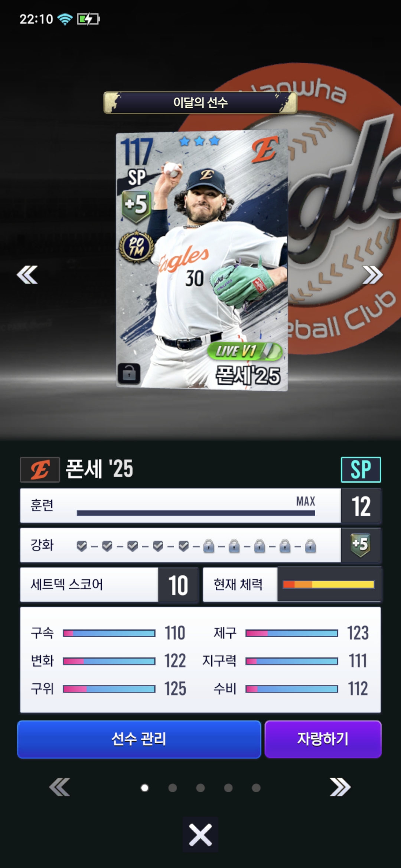
Task: Tap the lock icon on player card
Action: pyautogui.click(x=129, y=373)
